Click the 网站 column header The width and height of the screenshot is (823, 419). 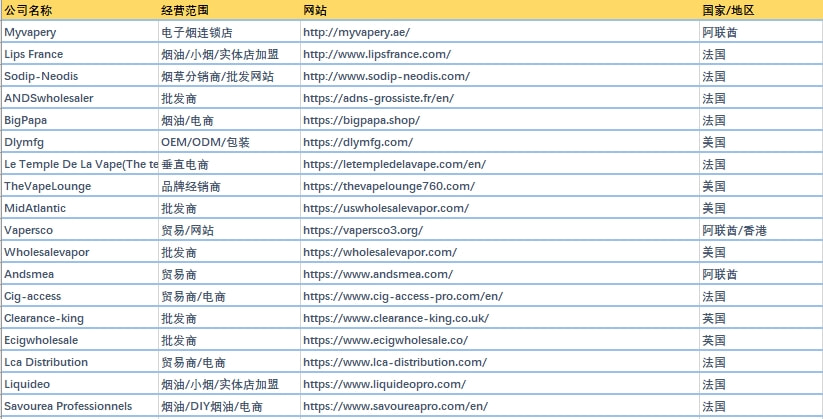coord(314,10)
